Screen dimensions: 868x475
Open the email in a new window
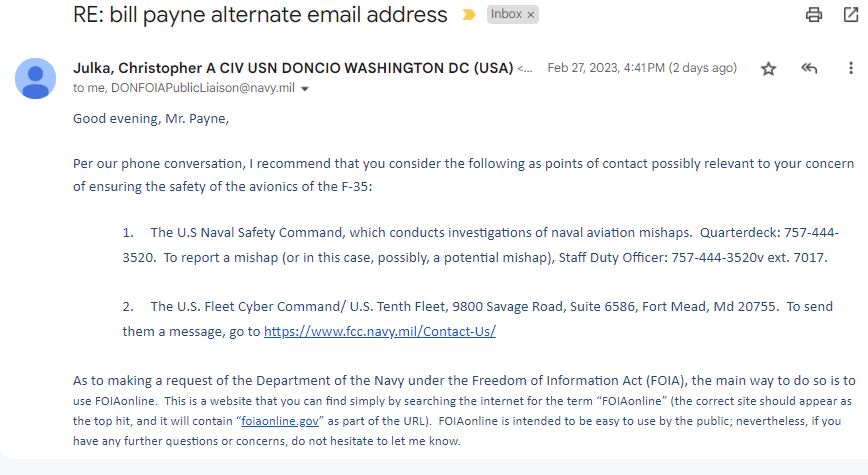point(851,14)
